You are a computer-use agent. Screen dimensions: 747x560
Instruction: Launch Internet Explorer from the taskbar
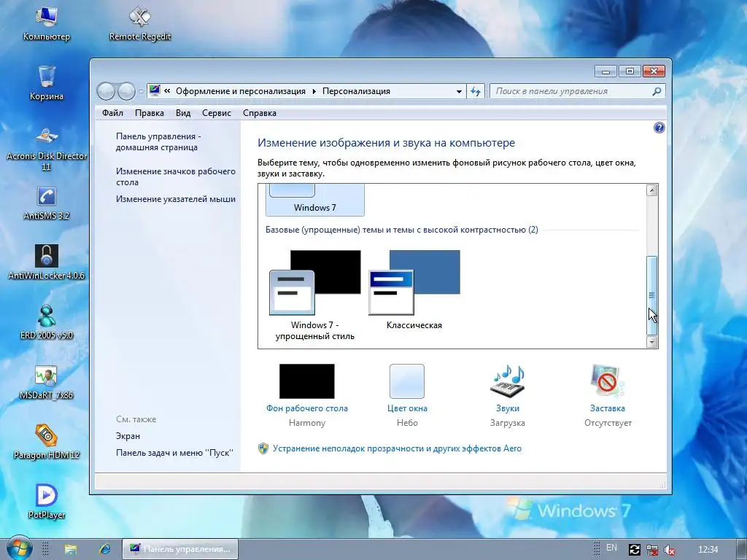pyautogui.click(x=104, y=549)
